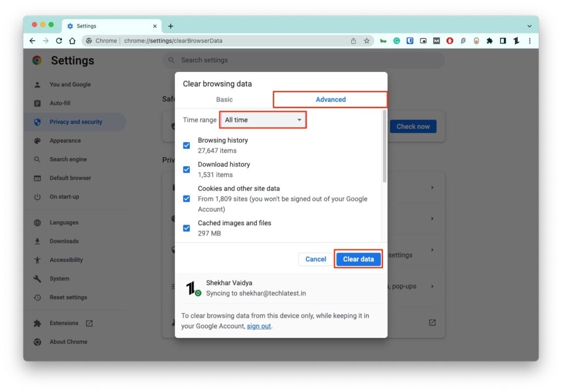562x392 pixels.
Task: Bookmark the page with the star icon
Action: click(366, 41)
